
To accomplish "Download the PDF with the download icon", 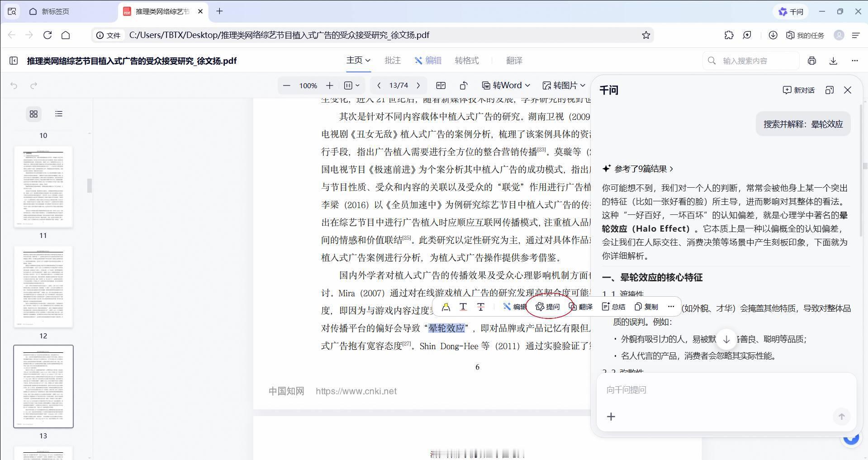I will [x=833, y=61].
